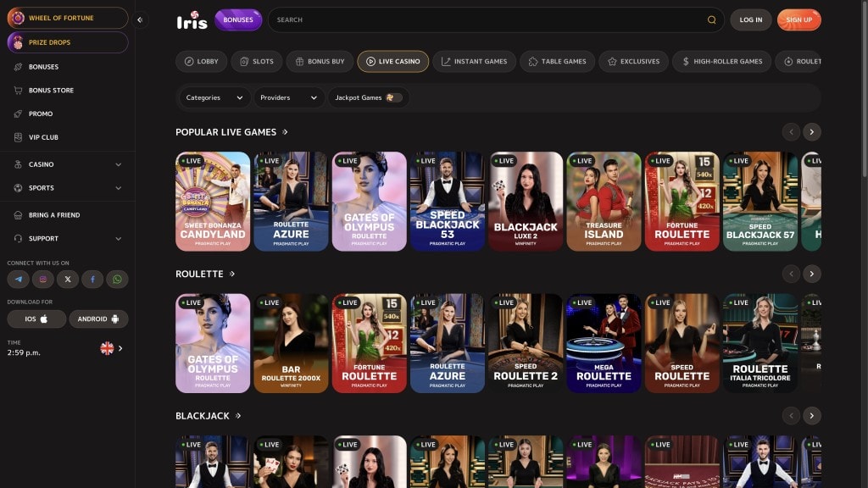The height and width of the screenshot is (488, 868).
Task: Open Speed Roulette 2 game
Action: [526, 343]
